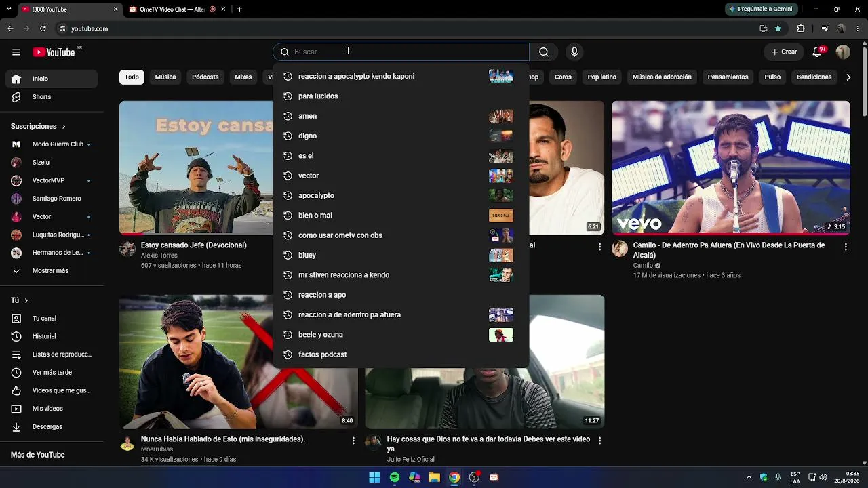Open Historial in the sidebar

coord(52,336)
